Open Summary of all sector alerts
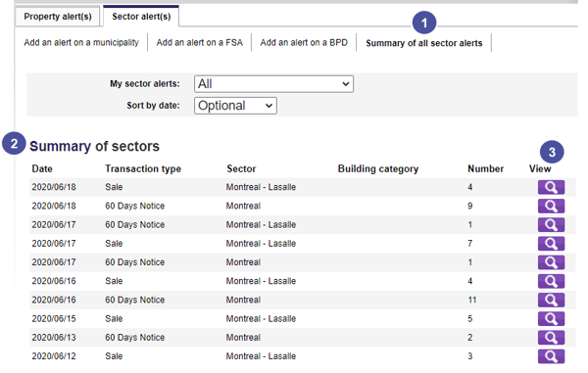588x373 pixels. pos(424,43)
